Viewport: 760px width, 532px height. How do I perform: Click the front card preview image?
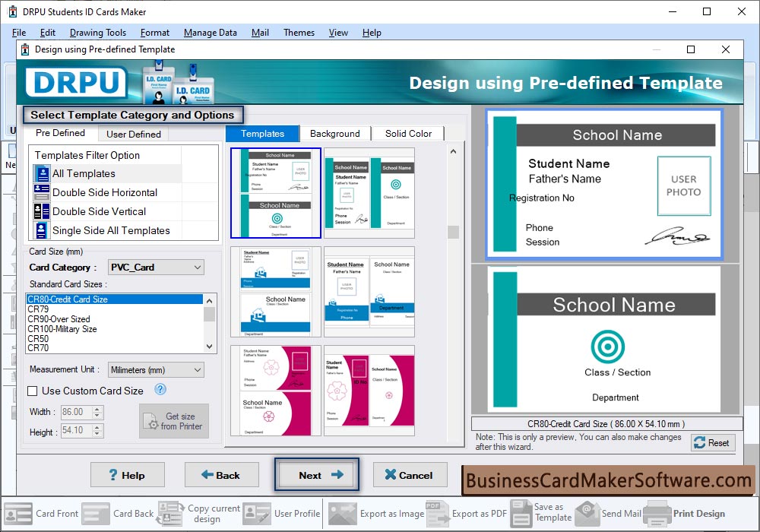coord(604,184)
